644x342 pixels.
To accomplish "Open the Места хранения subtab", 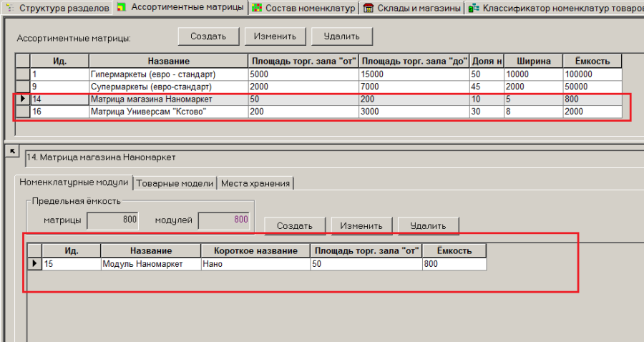I will coord(255,183).
